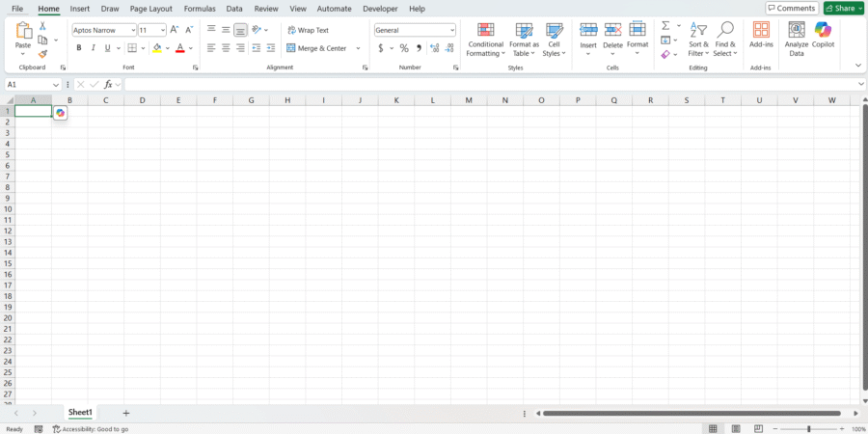
Task: Toggle Bottom Align
Action: (x=240, y=30)
